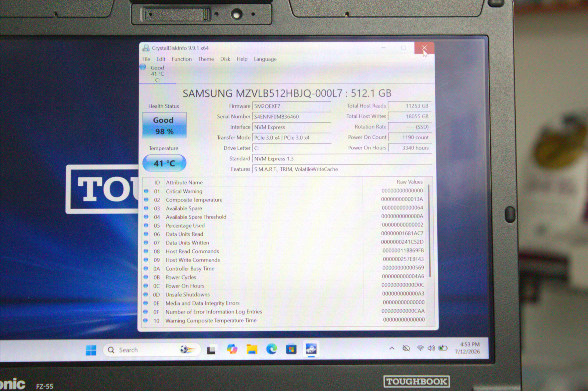
Task: Select the Available Spare Threshold row
Action: (x=284, y=217)
